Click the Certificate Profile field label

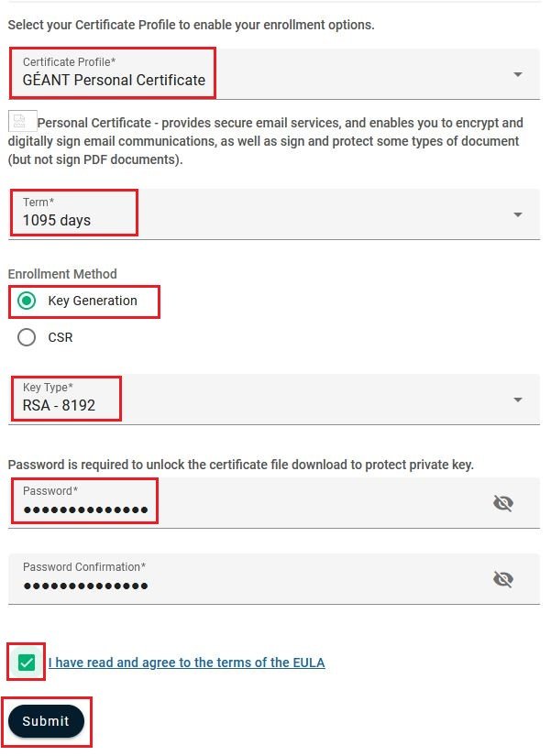tap(69, 61)
